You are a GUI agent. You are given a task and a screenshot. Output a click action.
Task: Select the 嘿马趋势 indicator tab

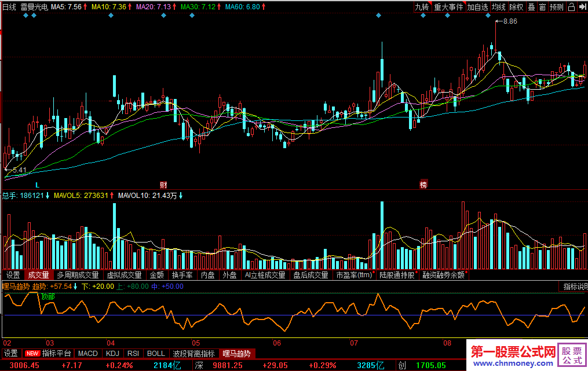pos(236,354)
